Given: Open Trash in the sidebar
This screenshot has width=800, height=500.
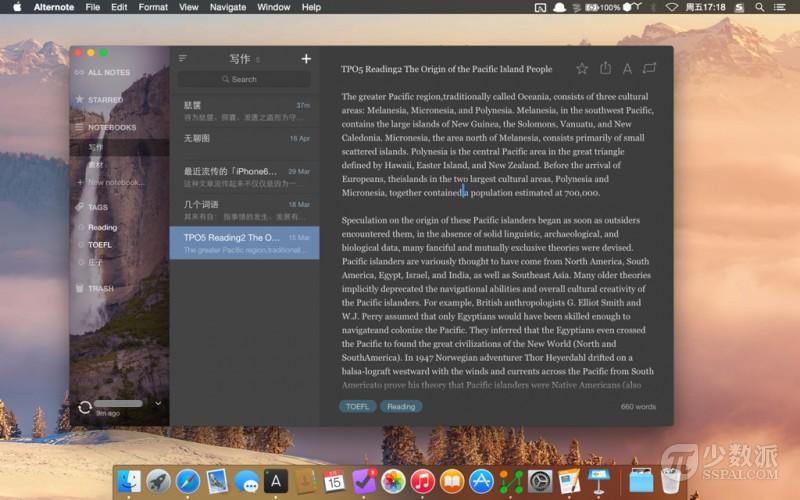Looking at the screenshot, I should 100,289.
